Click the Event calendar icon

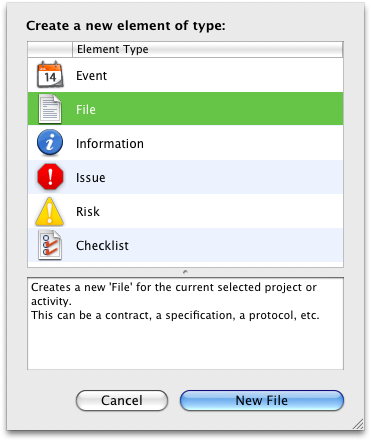click(50, 74)
